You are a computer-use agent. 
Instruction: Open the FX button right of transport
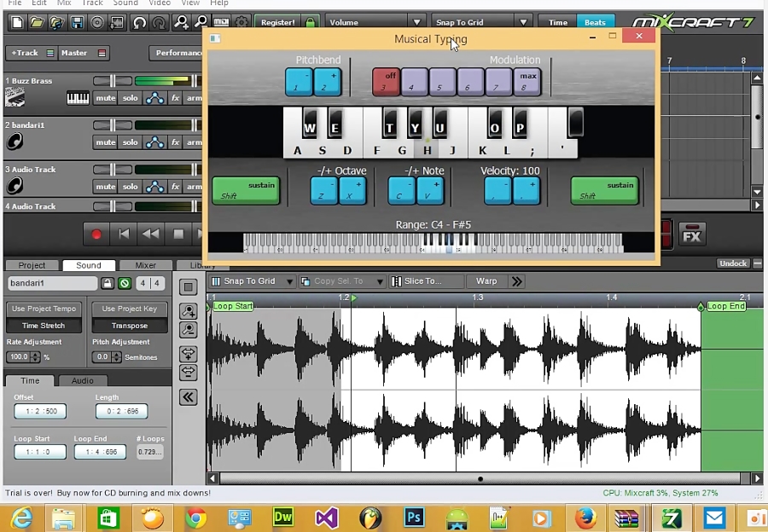(691, 236)
